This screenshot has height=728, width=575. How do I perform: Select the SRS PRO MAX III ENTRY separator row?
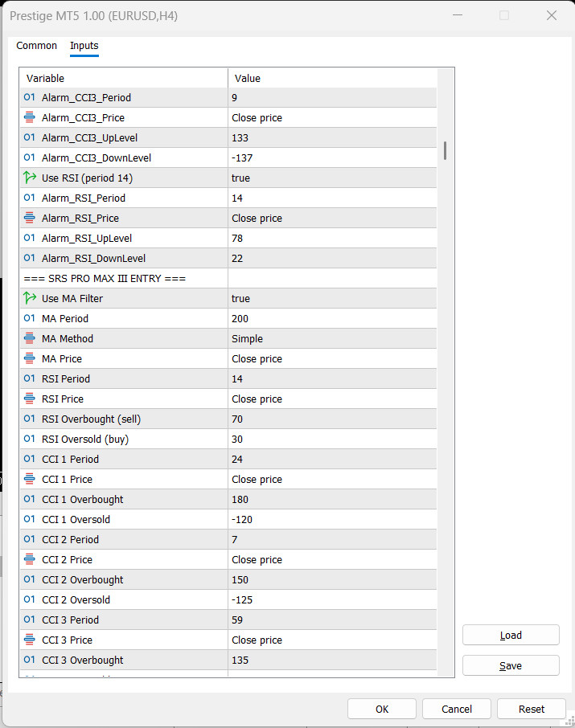(x=228, y=279)
